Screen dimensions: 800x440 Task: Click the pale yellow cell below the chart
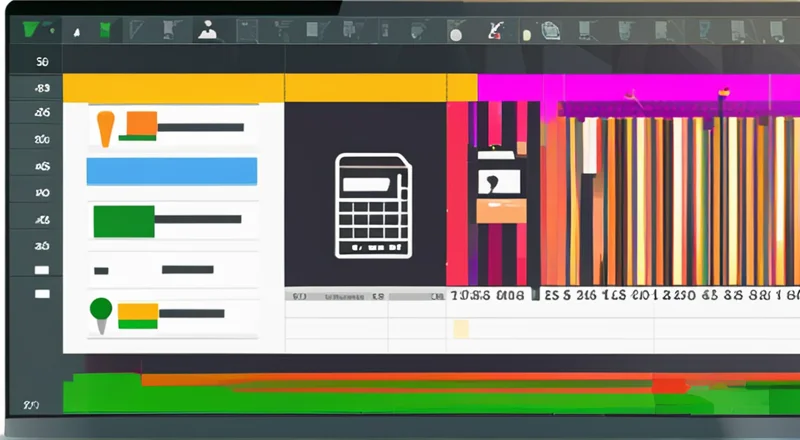click(461, 329)
